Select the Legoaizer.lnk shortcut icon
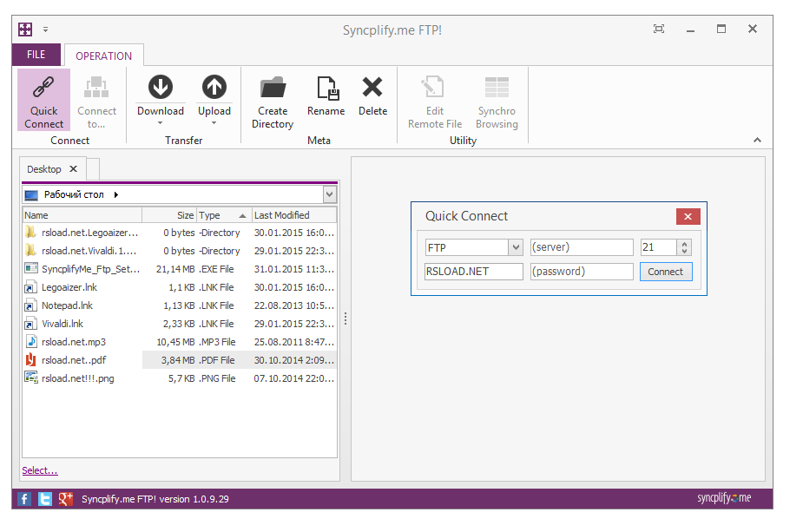This screenshot has width=803, height=532. click(x=30, y=287)
